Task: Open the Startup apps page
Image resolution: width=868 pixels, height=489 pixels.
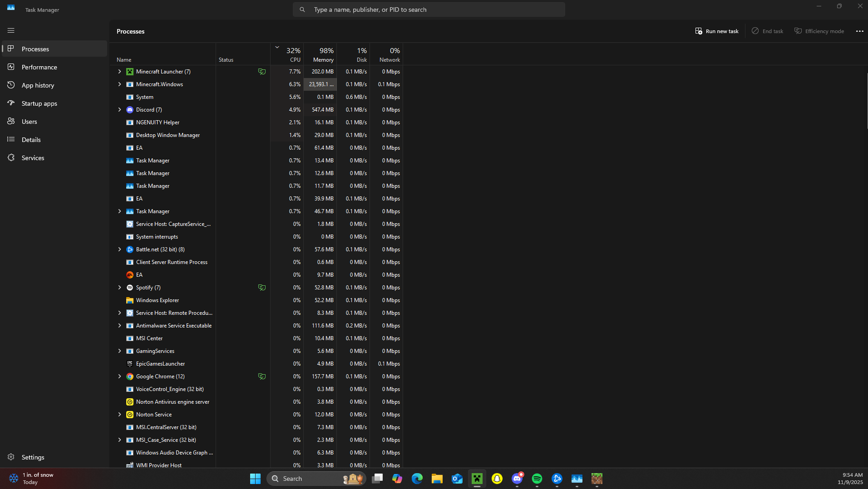Action: click(39, 103)
